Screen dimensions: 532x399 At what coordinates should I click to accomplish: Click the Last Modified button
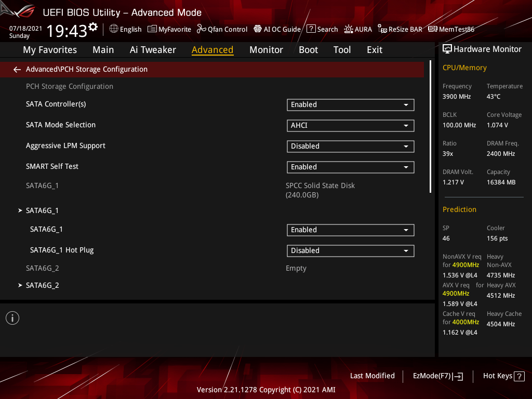pos(372,376)
